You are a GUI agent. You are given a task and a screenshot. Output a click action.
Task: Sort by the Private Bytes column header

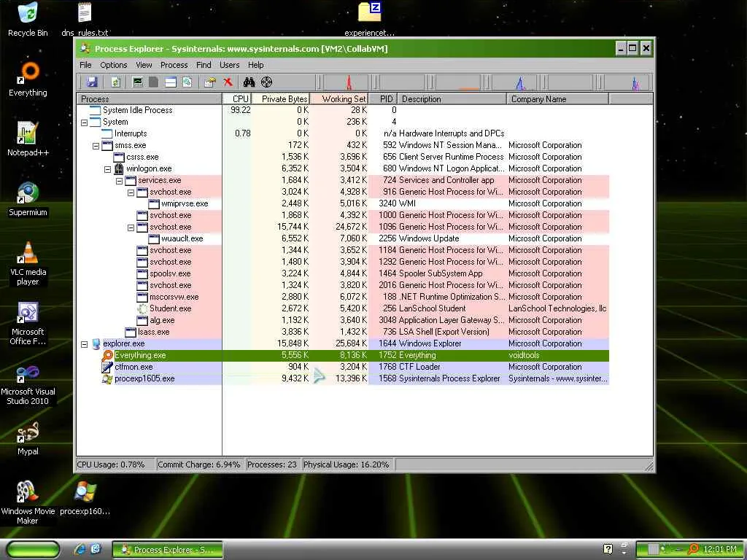(x=281, y=99)
